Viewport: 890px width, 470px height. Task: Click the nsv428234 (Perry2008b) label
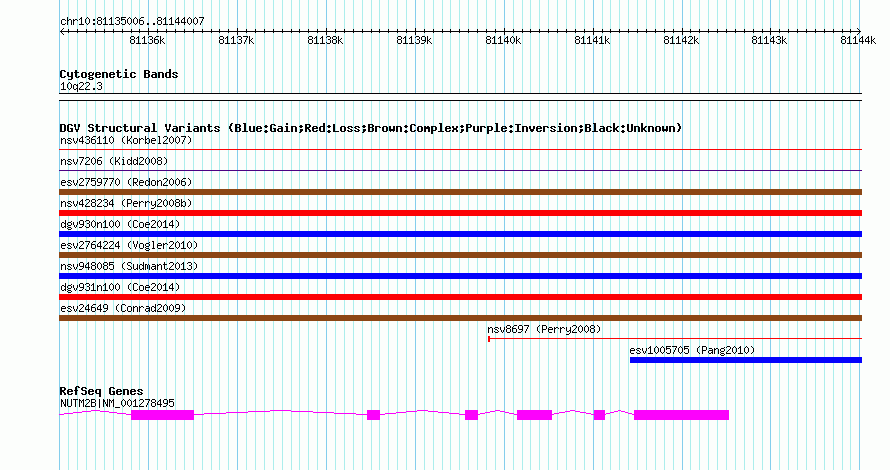126,203
